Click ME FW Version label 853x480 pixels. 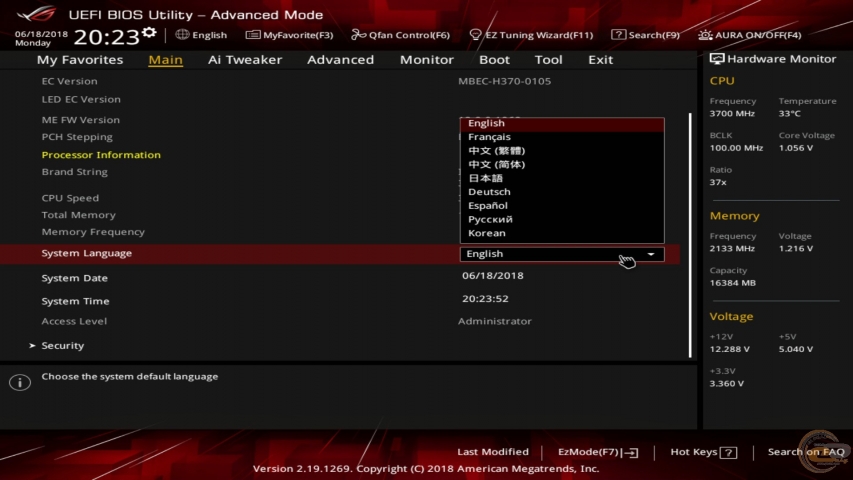pos(81,120)
